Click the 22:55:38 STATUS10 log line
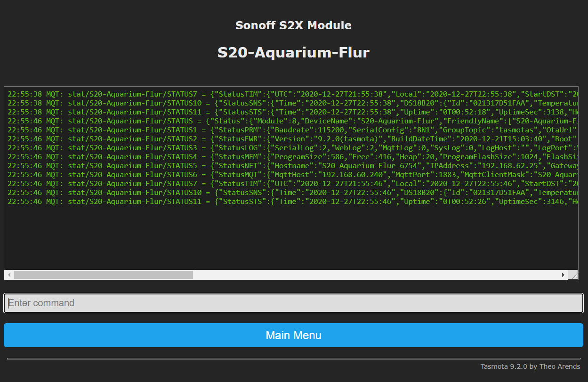 pos(292,103)
